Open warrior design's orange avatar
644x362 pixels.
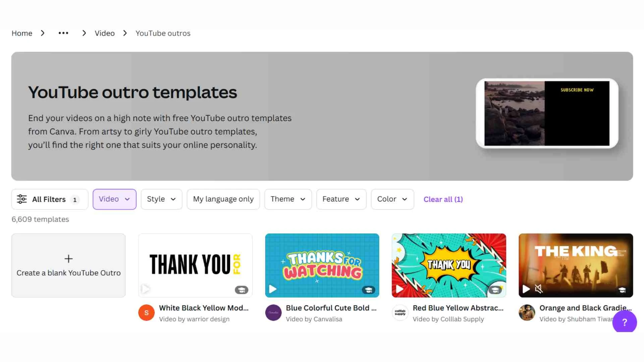click(146, 313)
